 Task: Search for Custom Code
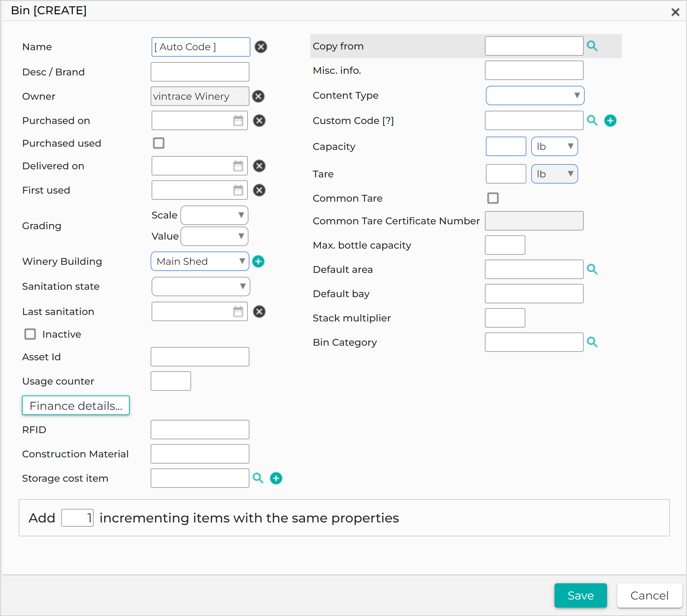pos(592,120)
